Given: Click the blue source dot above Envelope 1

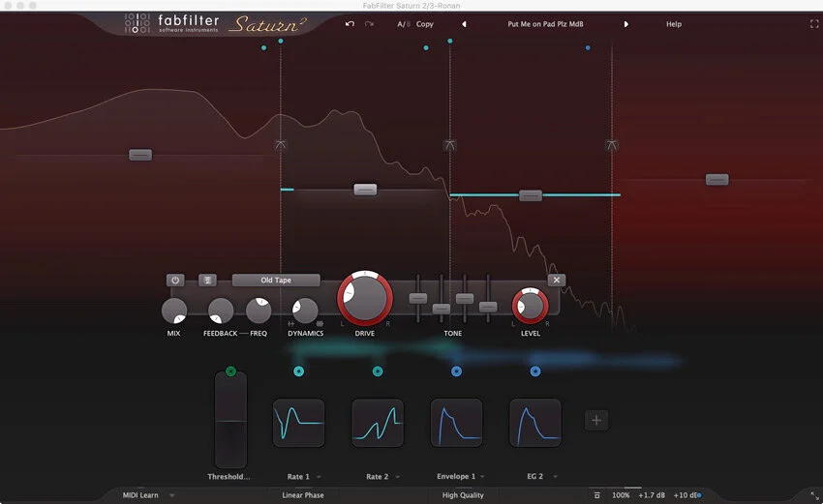Looking at the screenshot, I should click(457, 371).
